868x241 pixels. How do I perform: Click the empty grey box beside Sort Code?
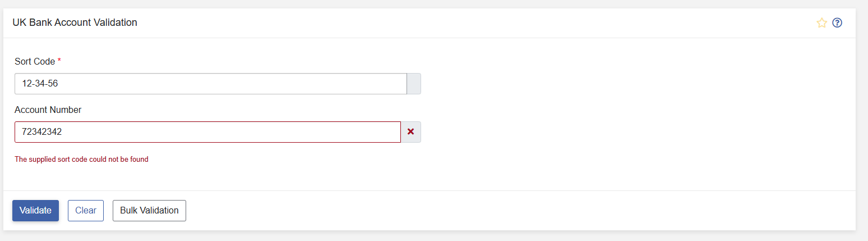(414, 84)
